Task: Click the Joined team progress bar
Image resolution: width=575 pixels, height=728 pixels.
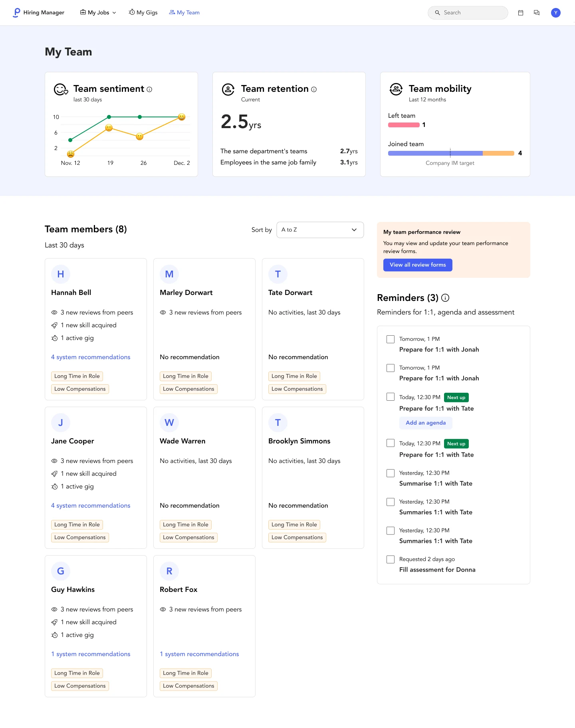Action: 451,153
